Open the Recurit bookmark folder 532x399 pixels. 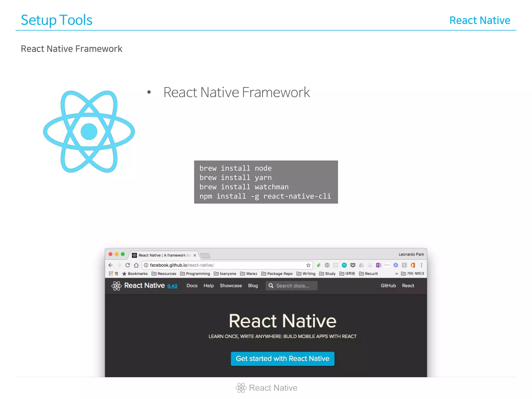point(368,274)
